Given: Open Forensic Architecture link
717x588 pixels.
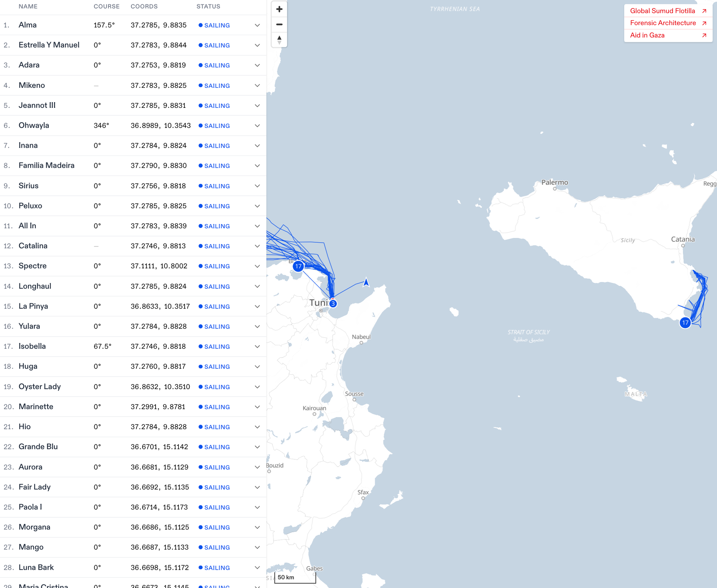Looking at the screenshot, I should pos(663,23).
